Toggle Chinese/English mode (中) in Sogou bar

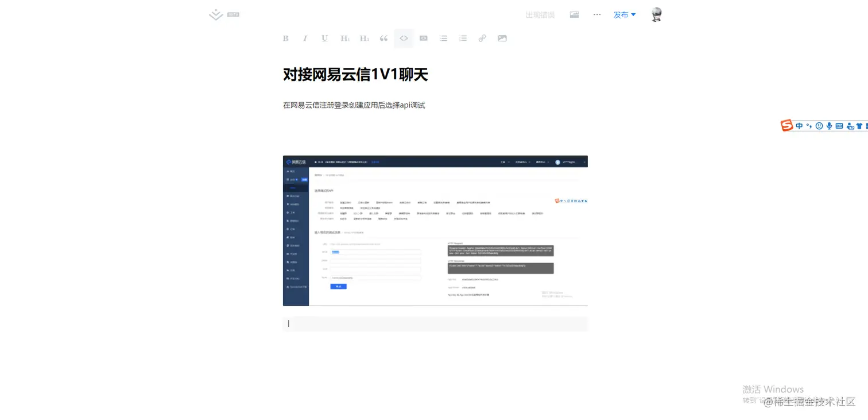point(799,126)
